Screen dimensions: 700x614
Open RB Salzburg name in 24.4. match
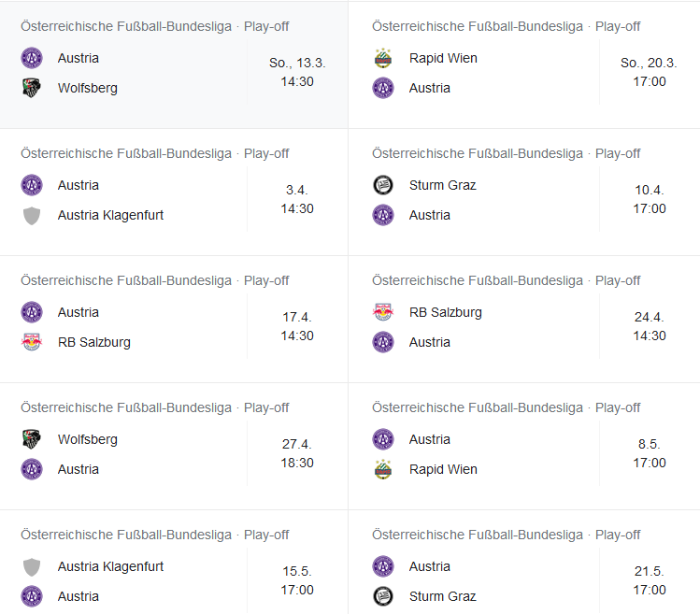446,312
